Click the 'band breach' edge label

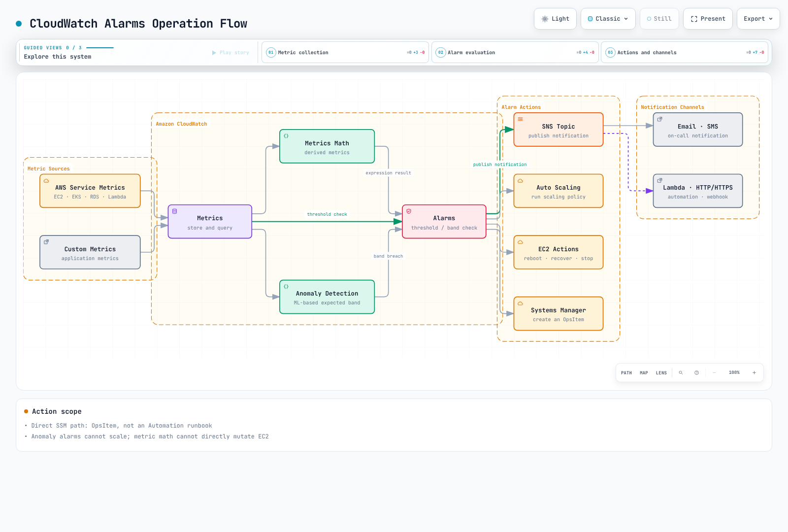[x=388, y=256]
